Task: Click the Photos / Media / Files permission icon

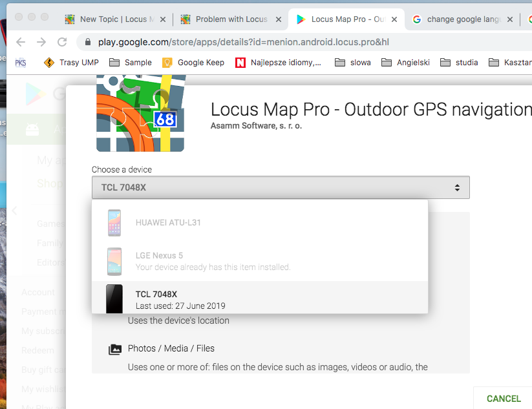Action: point(114,350)
